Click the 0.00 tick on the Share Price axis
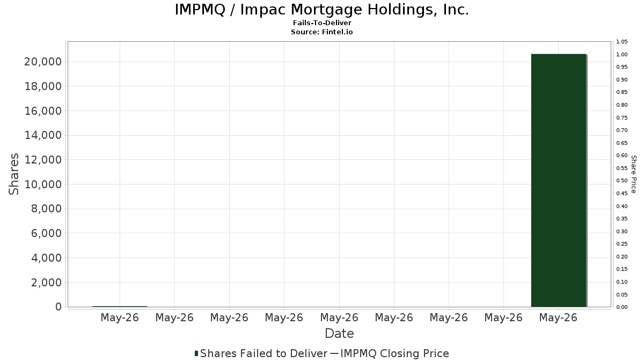 pos(622,307)
